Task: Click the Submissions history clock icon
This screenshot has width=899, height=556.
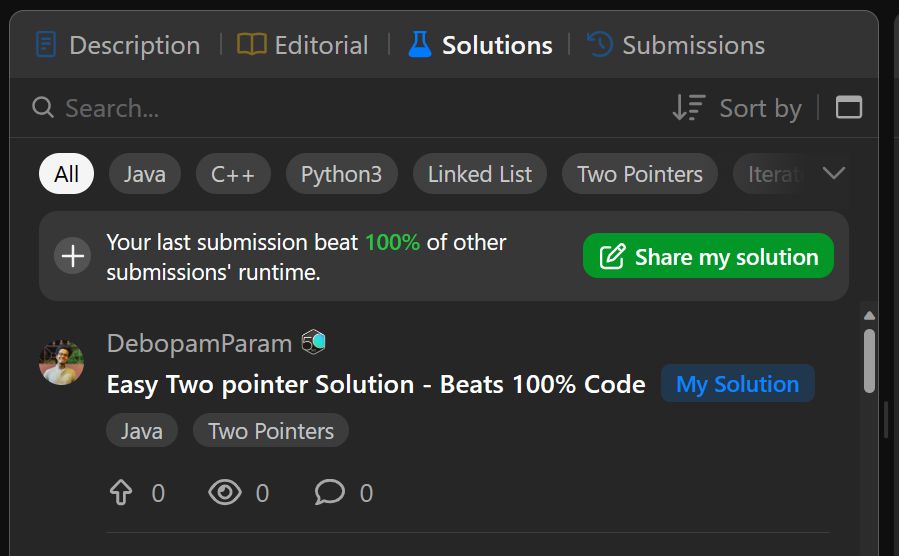Action: point(600,45)
